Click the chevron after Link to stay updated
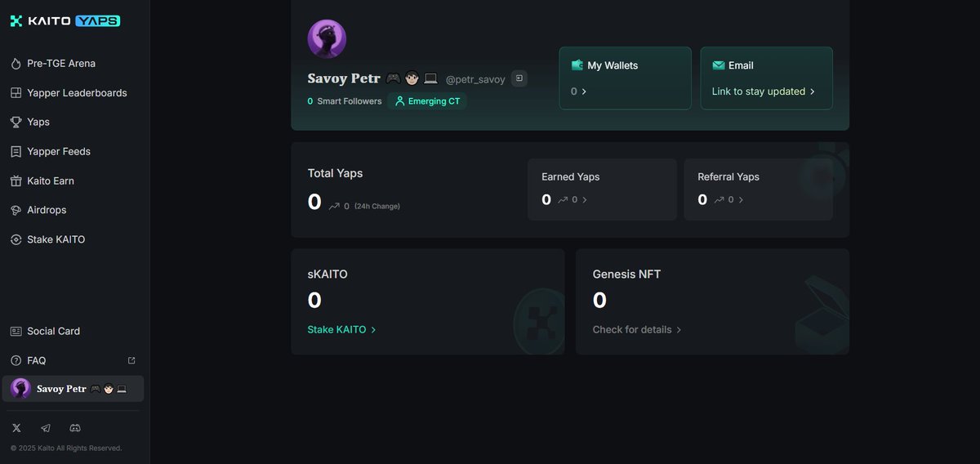Screen dimensions: 980x464 pos(812,91)
